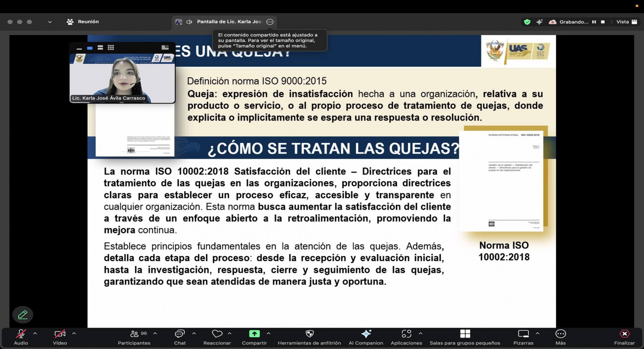644x349 pixels.
Task: Expand audio options arrow next to Audio
Action: pos(35,334)
